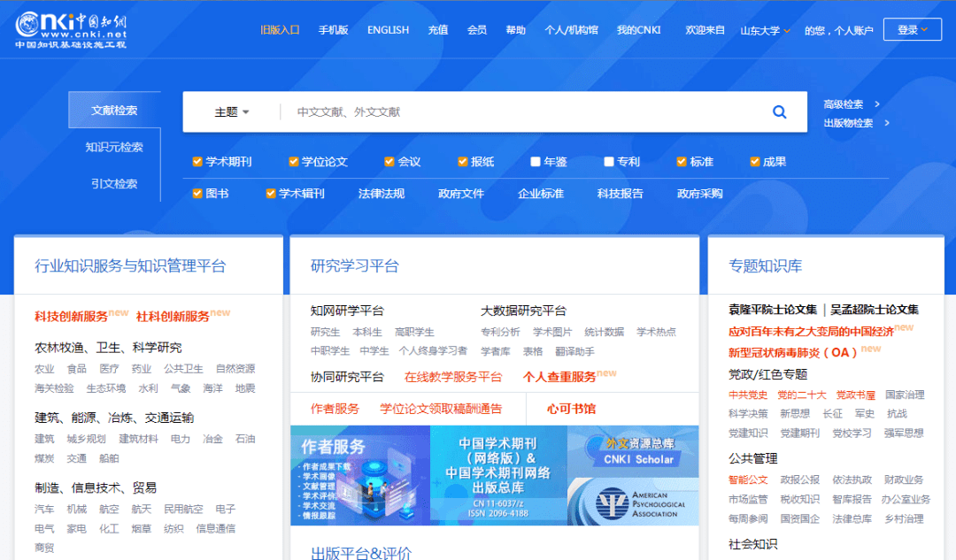
Task: Open the 政府文件 resource link
Action: point(461,194)
